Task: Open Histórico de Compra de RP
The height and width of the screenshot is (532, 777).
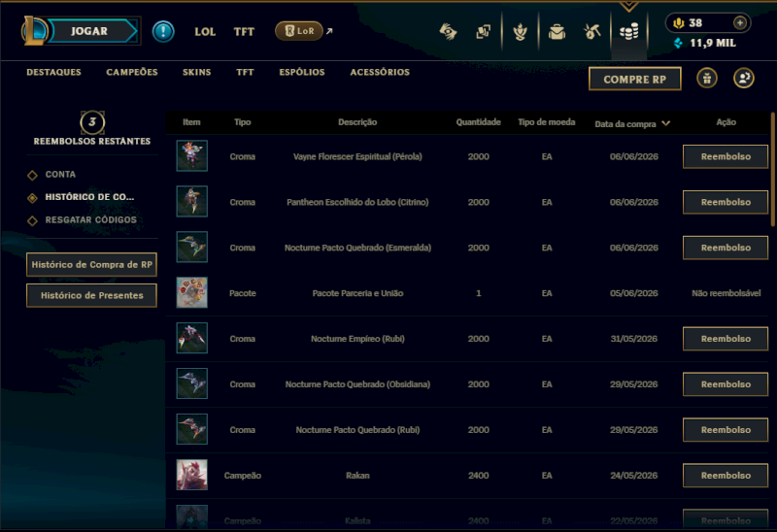Action: 91,264
